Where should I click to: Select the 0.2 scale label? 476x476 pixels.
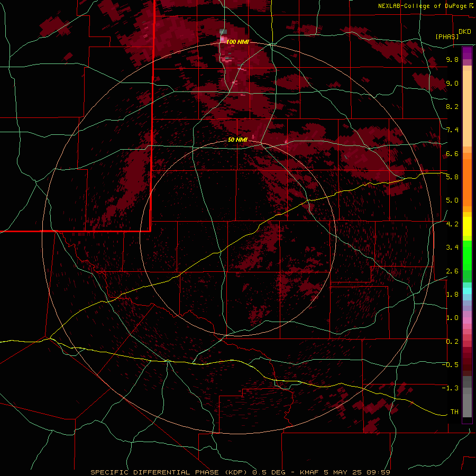click(x=452, y=341)
